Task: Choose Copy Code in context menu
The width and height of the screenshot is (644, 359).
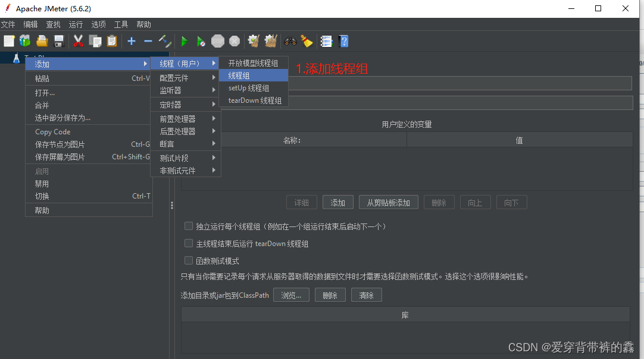Action: point(88,132)
